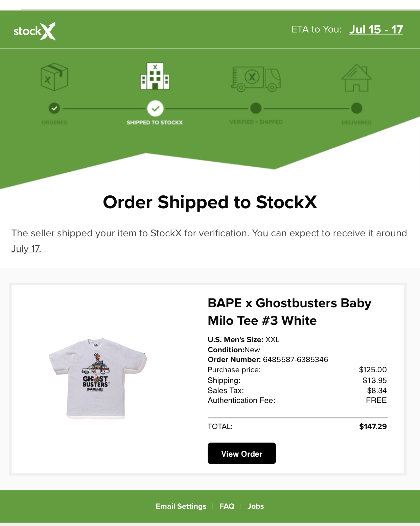
Task: Visit the FAQ footer link
Action: [x=227, y=506]
